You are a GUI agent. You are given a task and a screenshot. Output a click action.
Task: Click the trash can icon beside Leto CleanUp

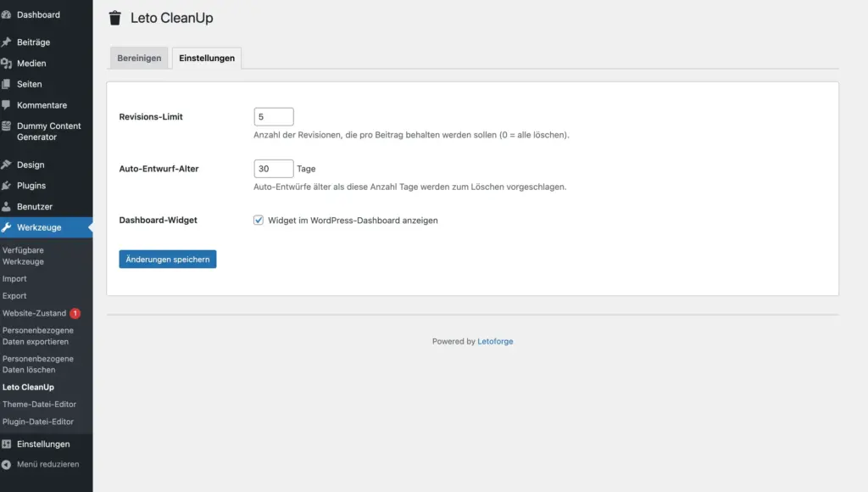[114, 18]
